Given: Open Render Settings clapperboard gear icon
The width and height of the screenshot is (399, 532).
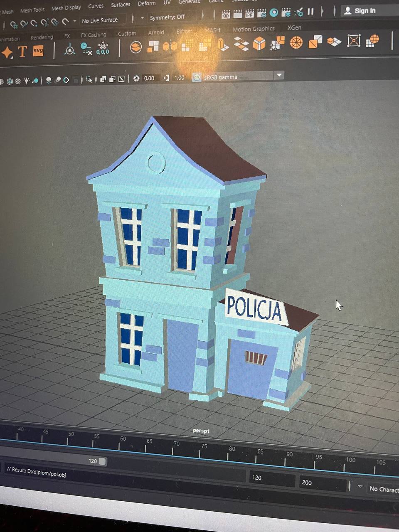Looking at the screenshot, I should [262, 14].
